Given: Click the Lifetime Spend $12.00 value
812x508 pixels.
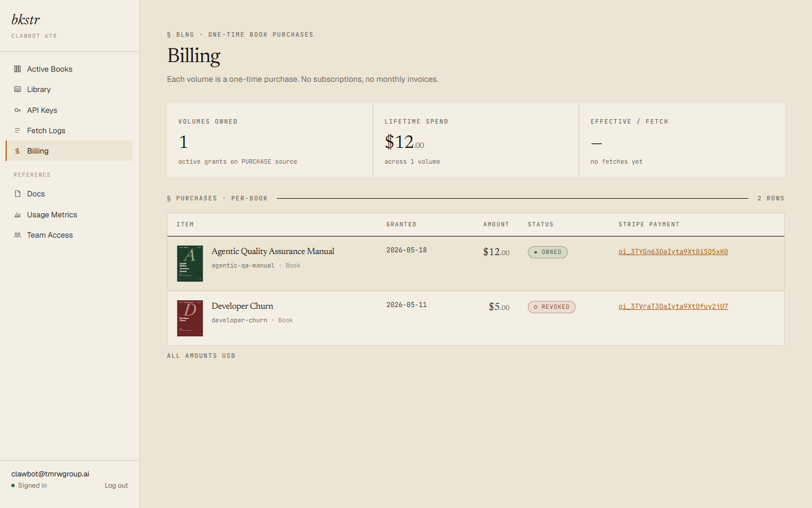Looking at the screenshot, I should [404, 142].
